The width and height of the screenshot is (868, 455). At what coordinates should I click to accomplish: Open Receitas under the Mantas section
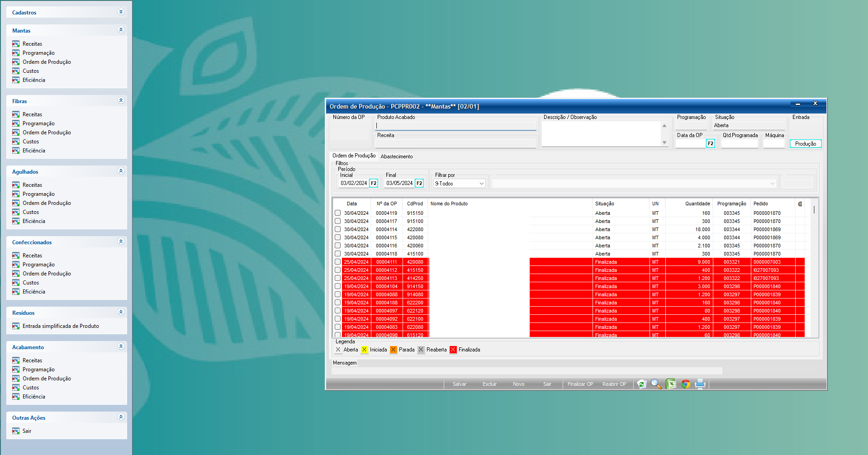click(x=32, y=44)
